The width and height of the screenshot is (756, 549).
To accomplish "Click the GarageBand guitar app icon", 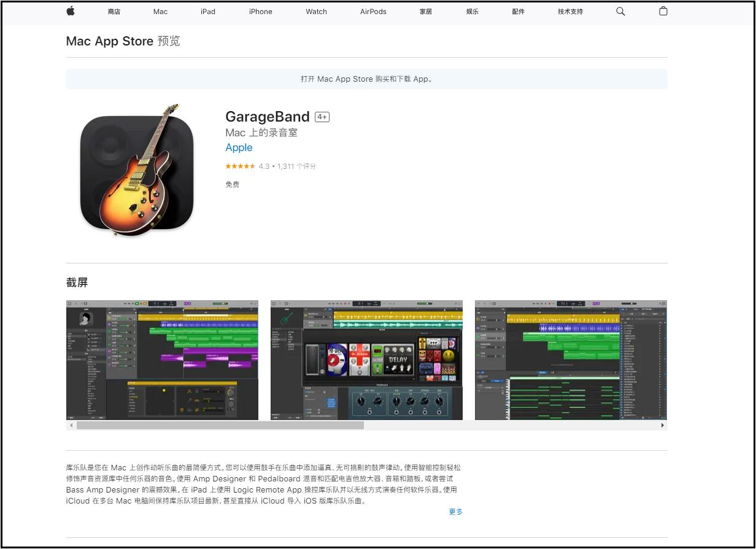I will [x=136, y=171].
